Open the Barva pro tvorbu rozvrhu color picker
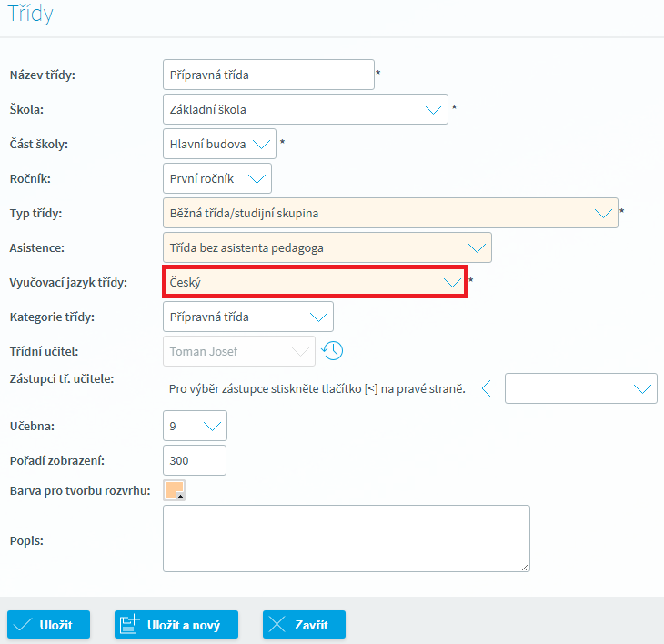The height and width of the screenshot is (644, 664). (174, 490)
